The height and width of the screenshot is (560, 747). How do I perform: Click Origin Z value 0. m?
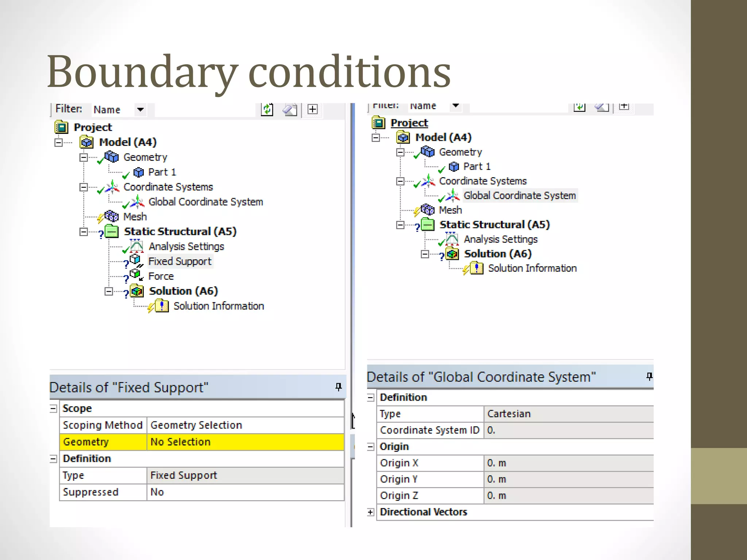(x=569, y=495)
